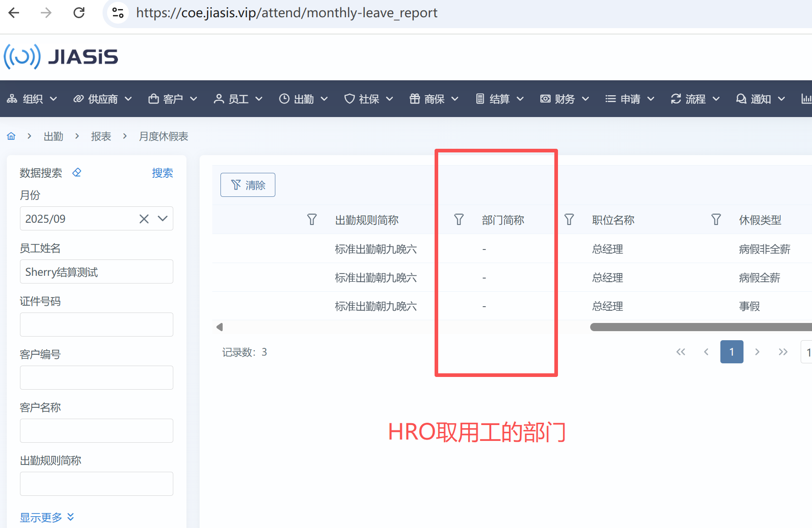Click the eraser icon beside 数据搜索
This screenshot has width=812, height=528.
tap(77, 172)
